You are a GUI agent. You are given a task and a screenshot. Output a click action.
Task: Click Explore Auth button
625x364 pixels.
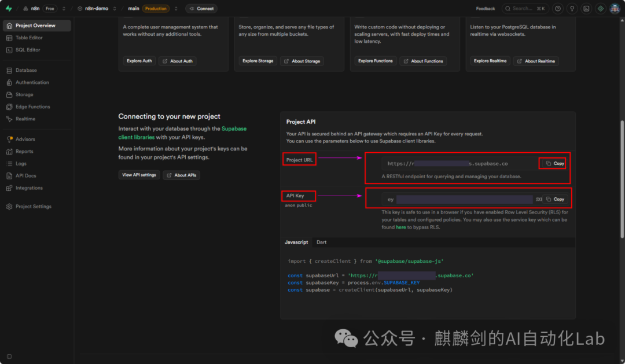139,61
